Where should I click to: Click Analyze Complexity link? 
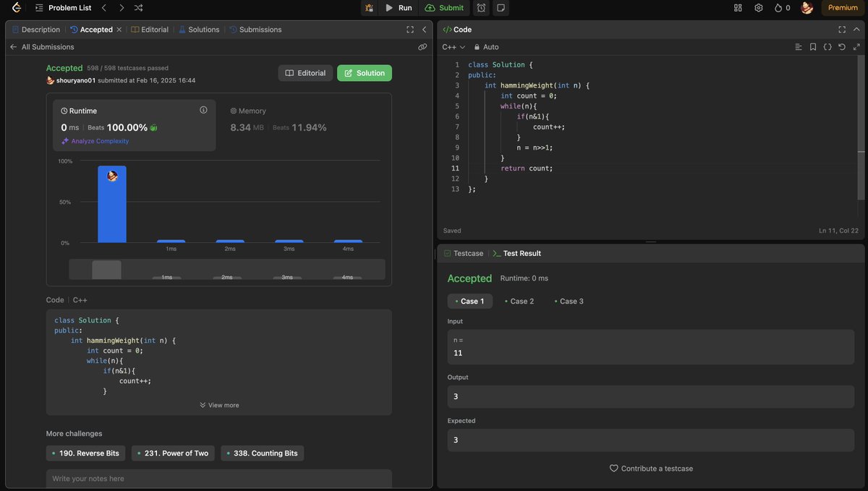pos(95,141)
